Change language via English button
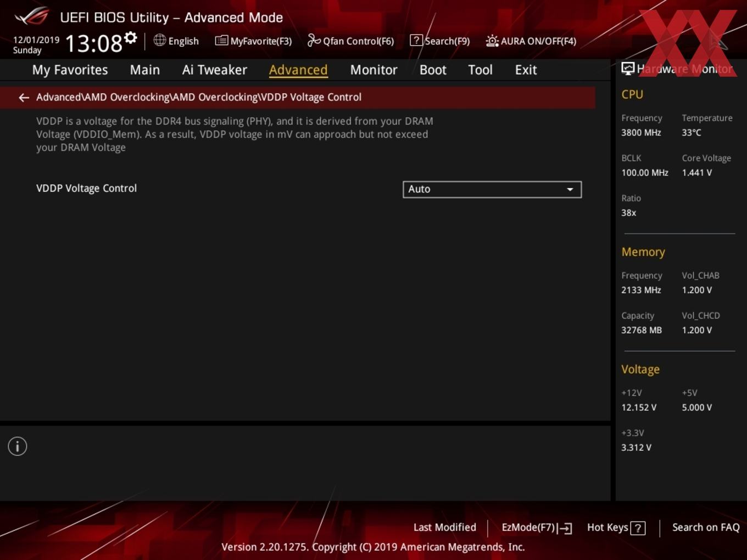Viewport: 747px width, 560px height. 176,41
